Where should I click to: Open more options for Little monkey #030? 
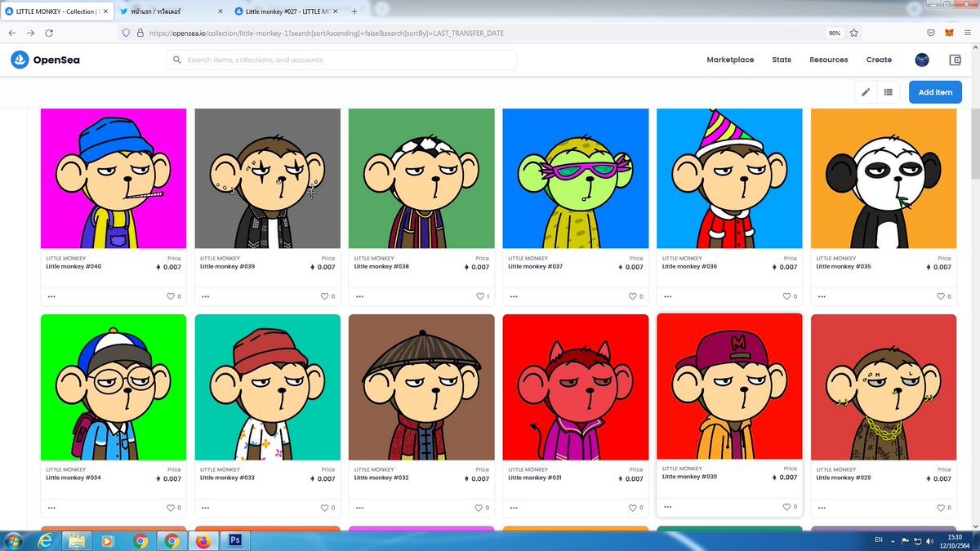[x=667, y=507]
